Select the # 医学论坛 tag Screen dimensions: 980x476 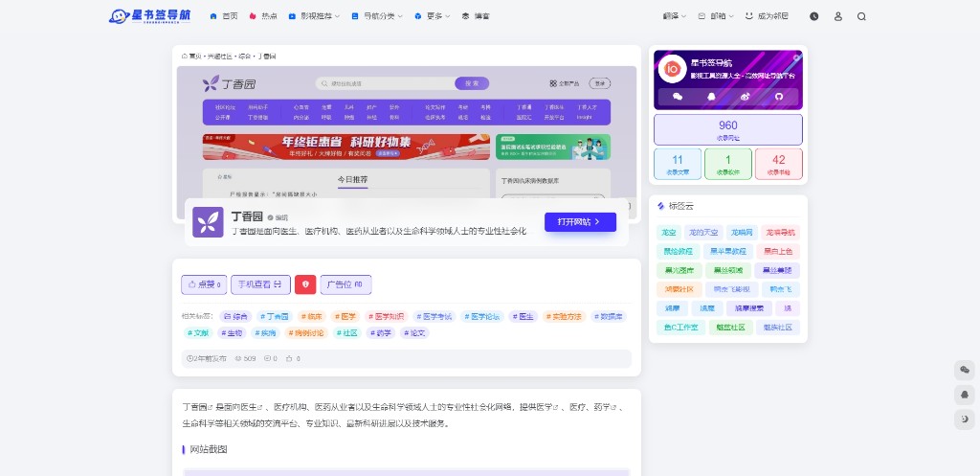coord(482,316)
